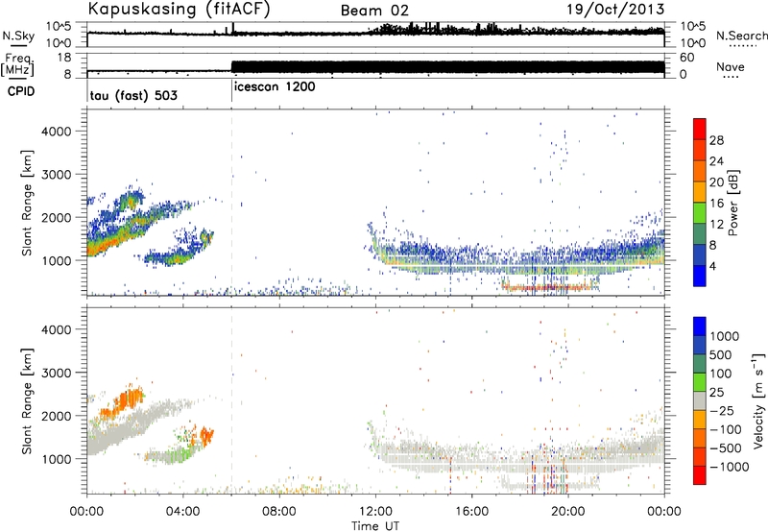Click power colorbar value '4'
The width and height of the screenshot is (768, 532).
[712, 267]
